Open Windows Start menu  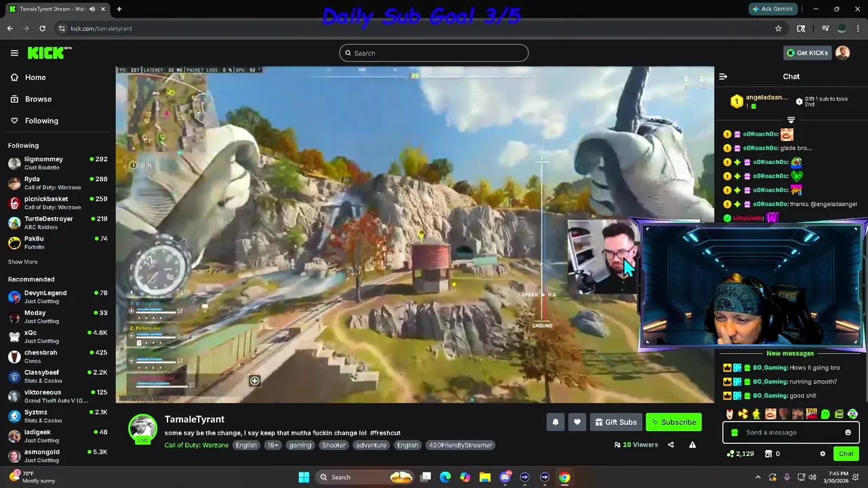click(x=304, y=477)
